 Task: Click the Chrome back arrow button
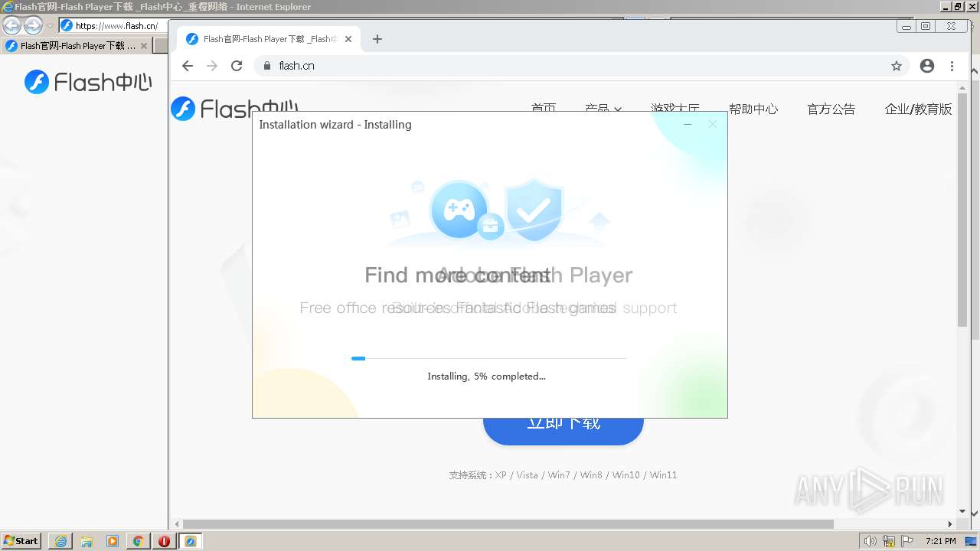tap(188, 66)
